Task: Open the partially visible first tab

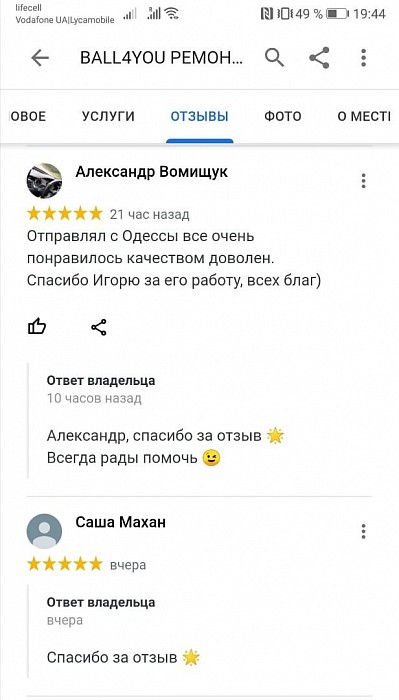Action: click(x=28, y=117)
